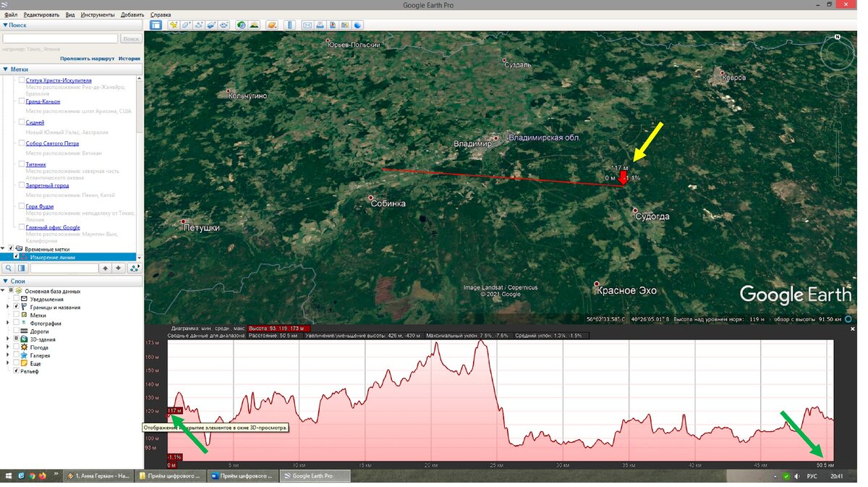Click the Поиск search button
This screenshot has width=868, height=487.
point(131,38)
